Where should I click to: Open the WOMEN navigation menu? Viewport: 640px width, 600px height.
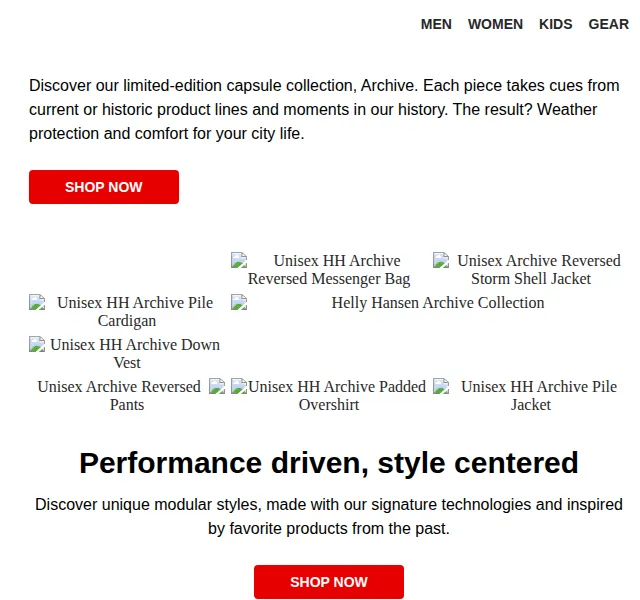495,24
